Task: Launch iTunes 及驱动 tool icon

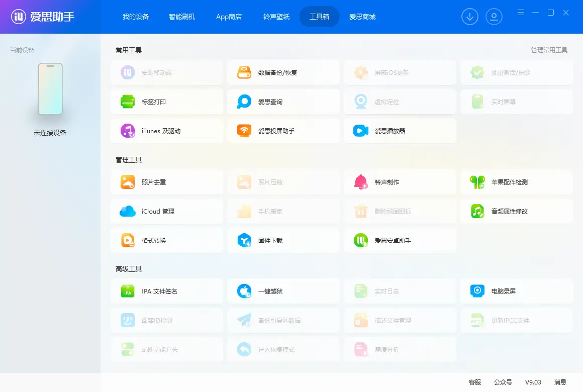Action: click(128, 131)
